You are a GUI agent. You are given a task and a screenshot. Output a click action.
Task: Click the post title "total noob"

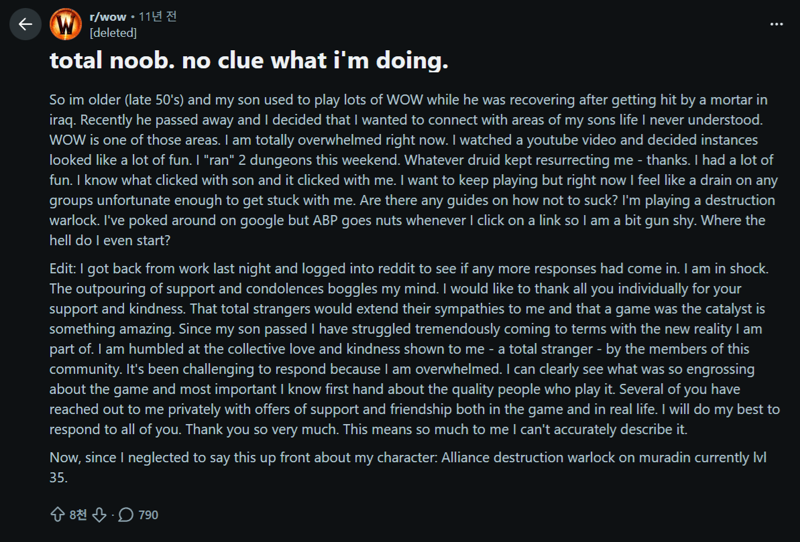tap(249, 61)
